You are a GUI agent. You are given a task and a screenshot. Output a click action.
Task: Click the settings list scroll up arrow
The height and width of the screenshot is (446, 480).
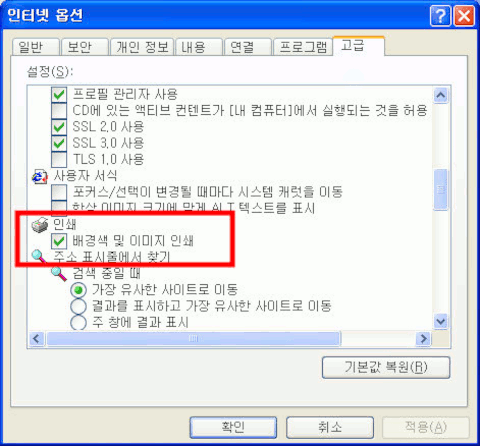[x=441, y=96]
